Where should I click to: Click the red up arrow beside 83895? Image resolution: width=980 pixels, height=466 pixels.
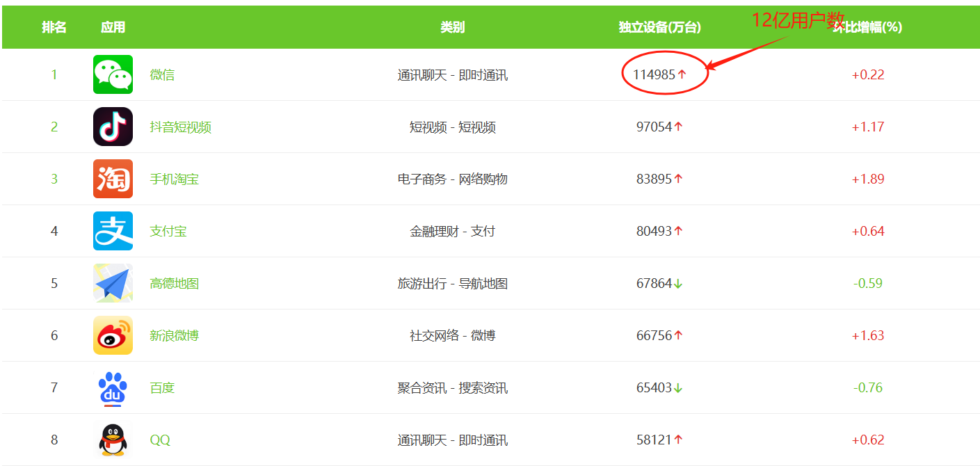tap(679, 179)
